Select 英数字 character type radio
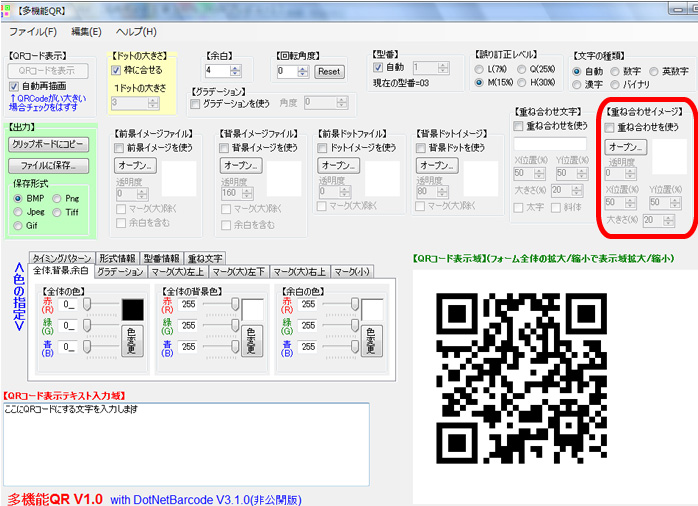Image resolution: width=698 pixels, height=506 pixels. click(x=653, y=71)
